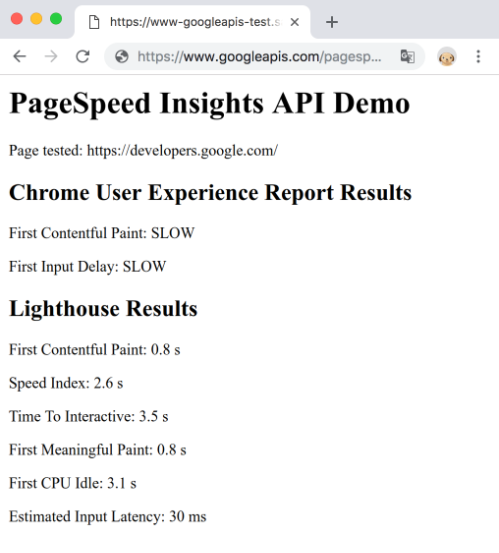Screen dimensions: 499x553
Task: Click Chrome User Experience Report Results heading
Action: tap(211, 193)
